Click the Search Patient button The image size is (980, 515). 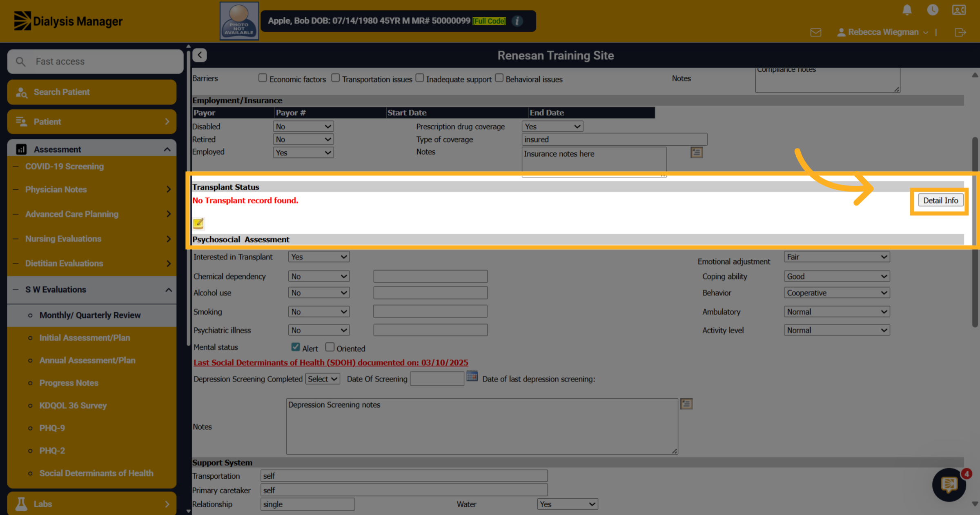[92, 92]
